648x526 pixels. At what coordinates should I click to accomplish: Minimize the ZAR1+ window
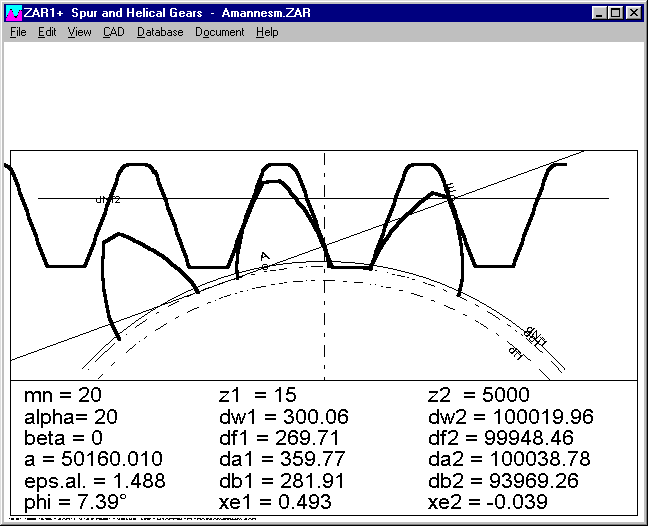pyautogui.click(x=599, y=13)
